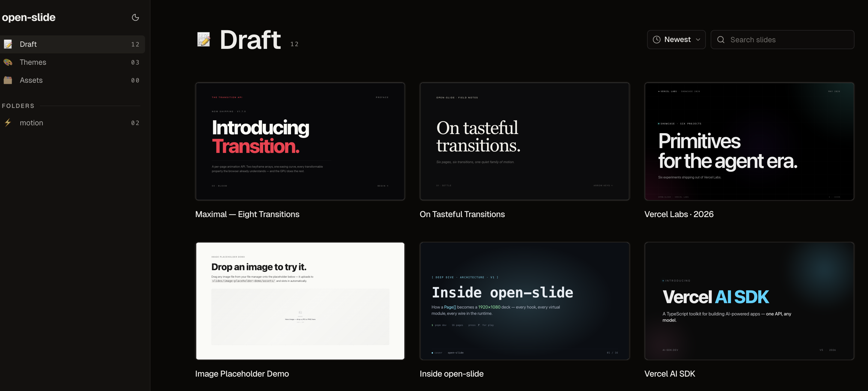Image resolution: width=868 pixels, height=391 pixels.
Task: Click the large notepad icon beside Draft heading
Action: point(204,40)
